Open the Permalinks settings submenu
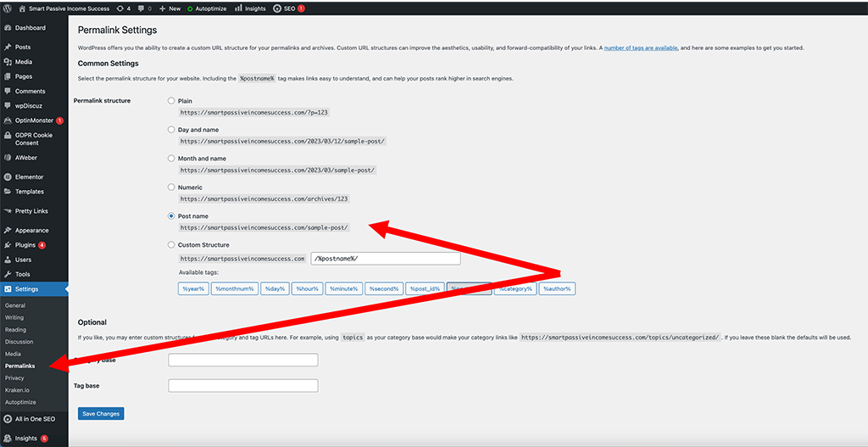The width and height of the screenshot is (868, 447). pyautogui.click(x=20, y=366)
